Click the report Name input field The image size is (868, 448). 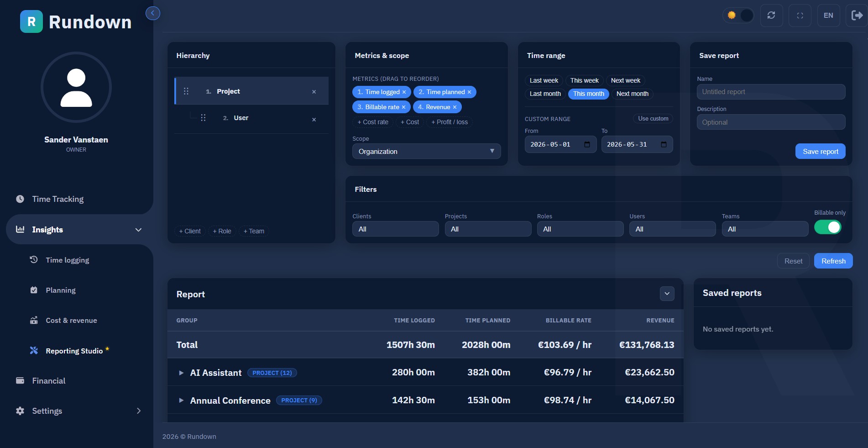tap(771, 92)
